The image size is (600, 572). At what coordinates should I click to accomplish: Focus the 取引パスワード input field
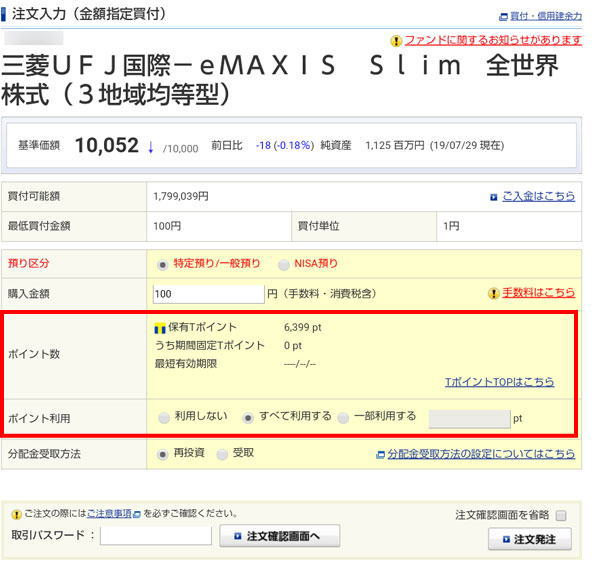156,536
